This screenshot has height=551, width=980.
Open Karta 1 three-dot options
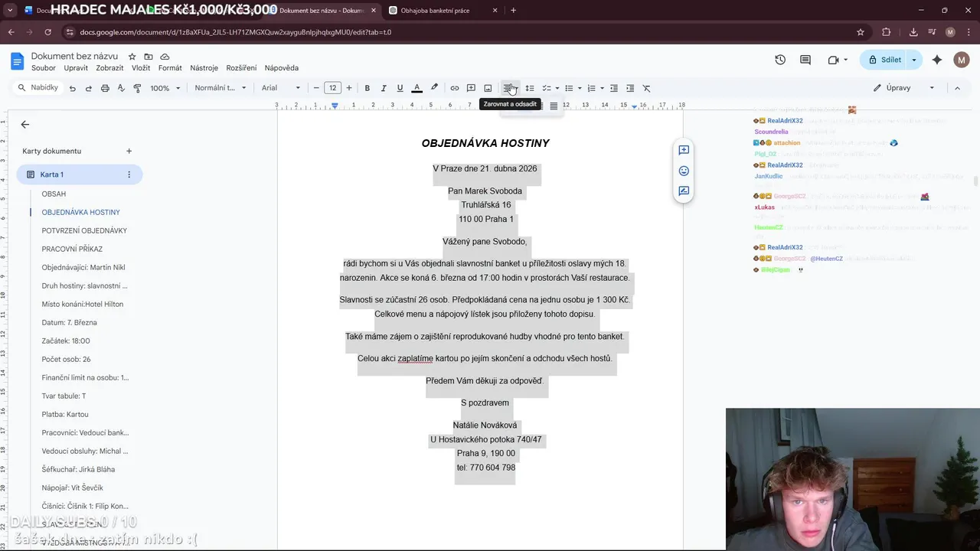point(129,174)
